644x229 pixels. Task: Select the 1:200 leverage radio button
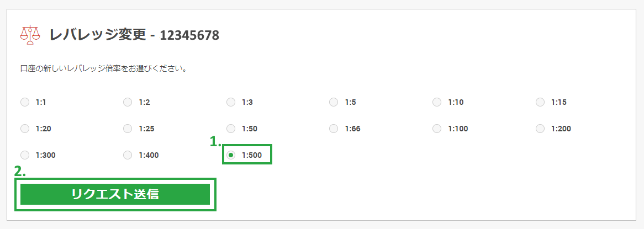point(540,129)
